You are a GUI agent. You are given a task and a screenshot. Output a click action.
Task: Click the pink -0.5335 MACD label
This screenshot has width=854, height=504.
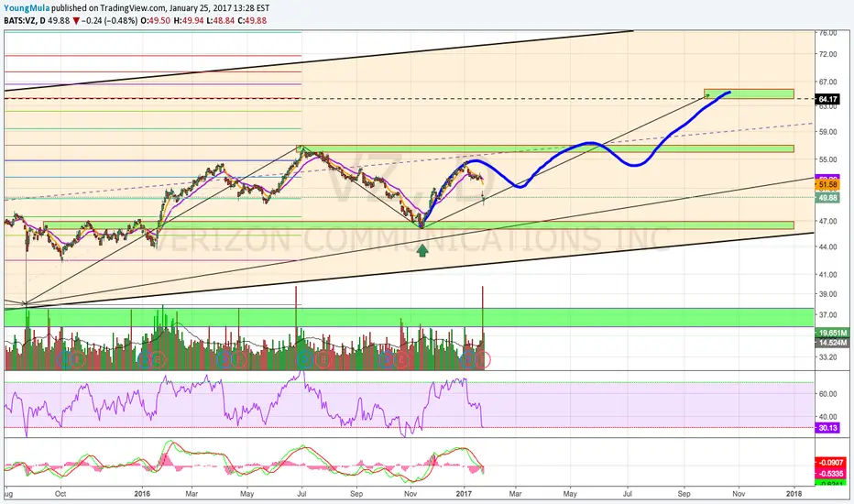(x=831, y=474)
